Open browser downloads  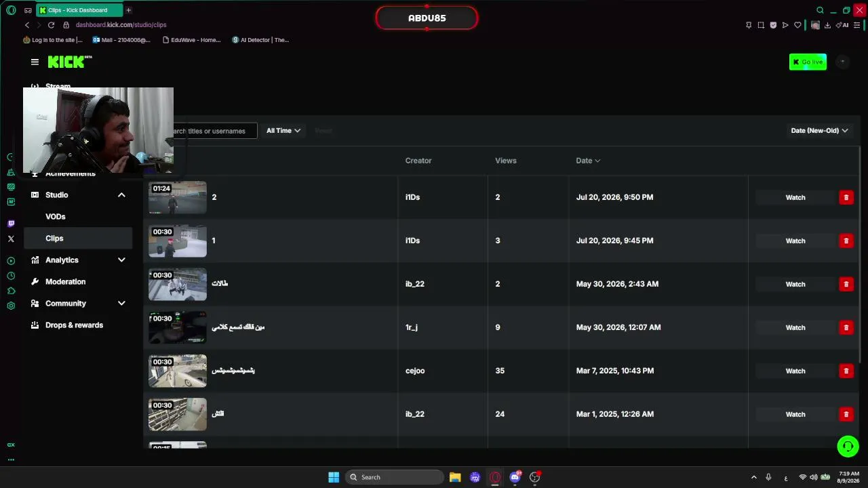point(827,25)
